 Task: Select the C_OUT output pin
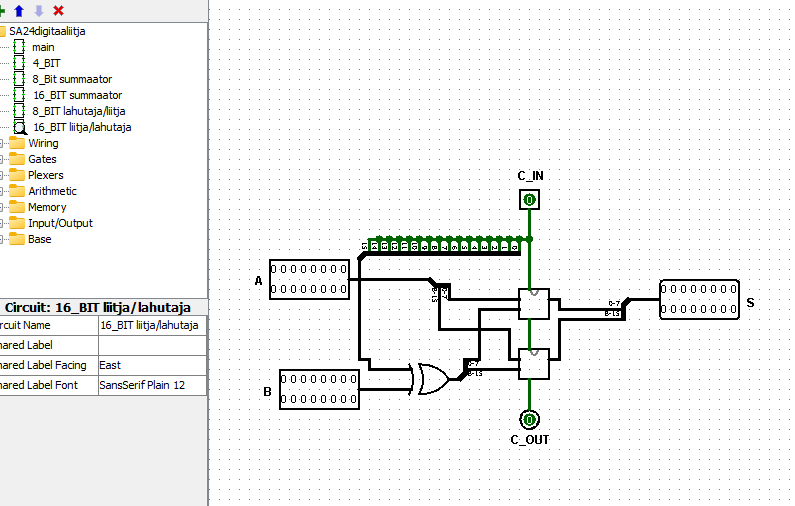point(529,419)
